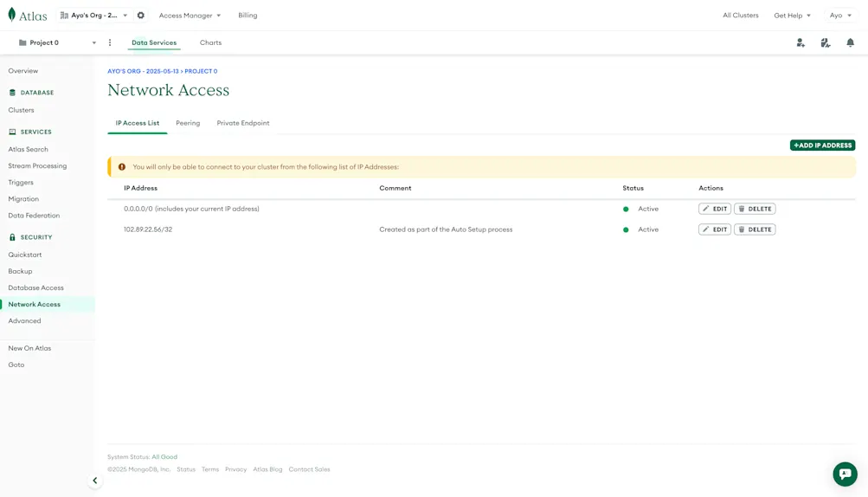
Task: Click the Project 0 folder icon
Action: pos(23,42)
